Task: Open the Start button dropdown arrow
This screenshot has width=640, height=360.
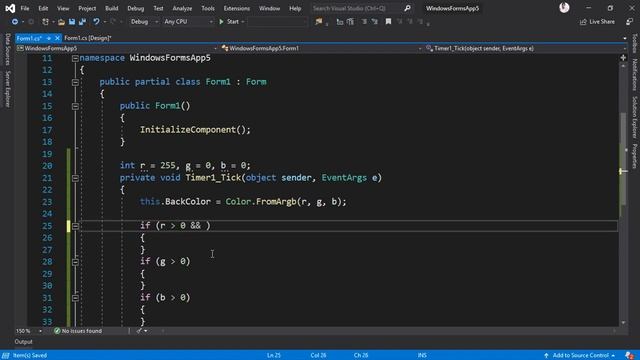Action: click(x=243, y=22)
